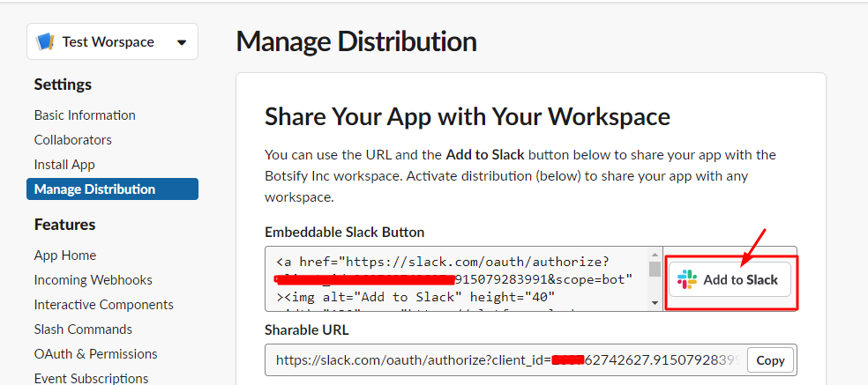Viewport: 868px width, 385px height.
Task: Go to Collaborators page
Action: 73,140
